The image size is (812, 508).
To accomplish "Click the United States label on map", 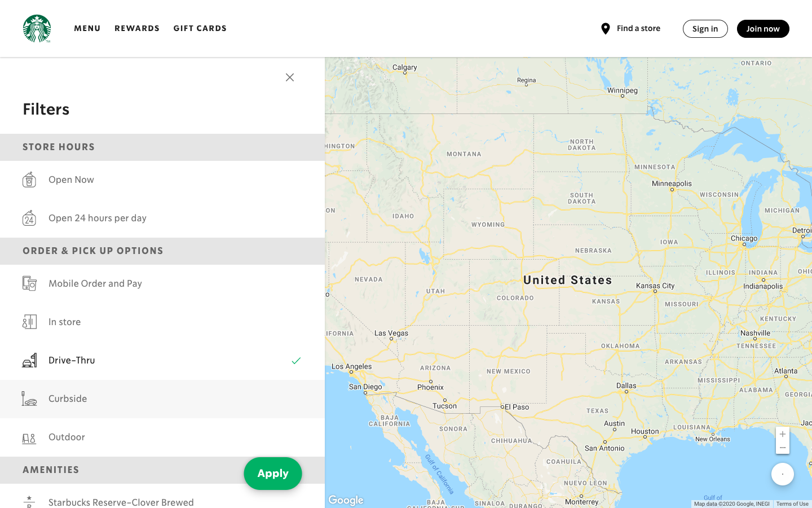I will pyautogui.click(x=568, y=280).
